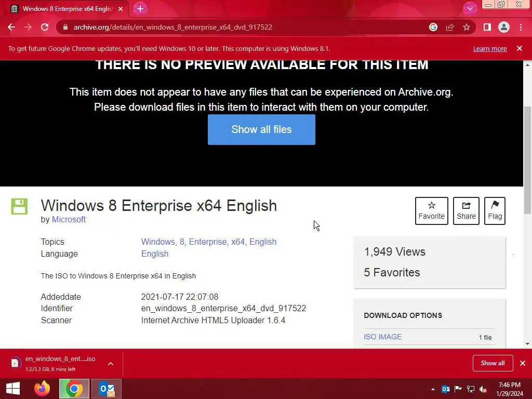Click the network tray icon
This screenshot has height=399, width=532.
[471, 389]
